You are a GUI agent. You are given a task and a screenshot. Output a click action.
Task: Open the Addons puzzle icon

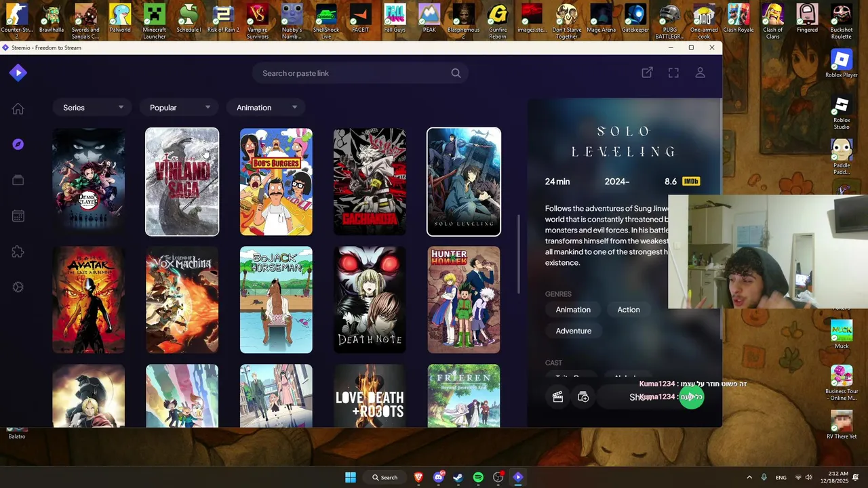point(18,251)
